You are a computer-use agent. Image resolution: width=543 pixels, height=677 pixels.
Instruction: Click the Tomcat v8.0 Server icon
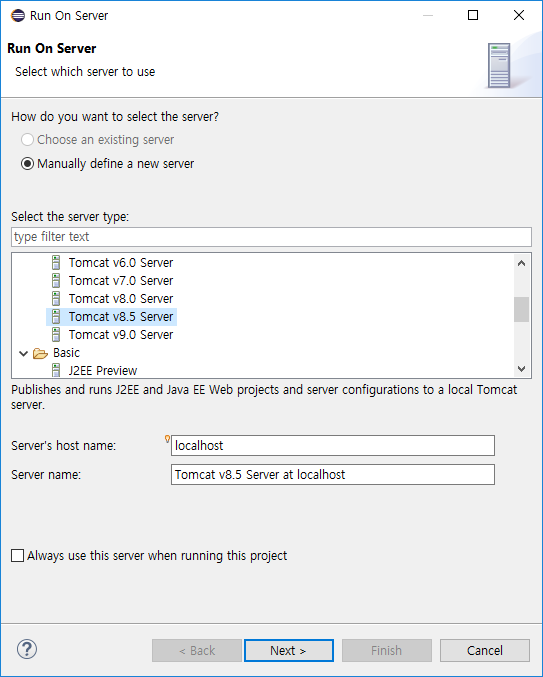[x=56, y=299]
